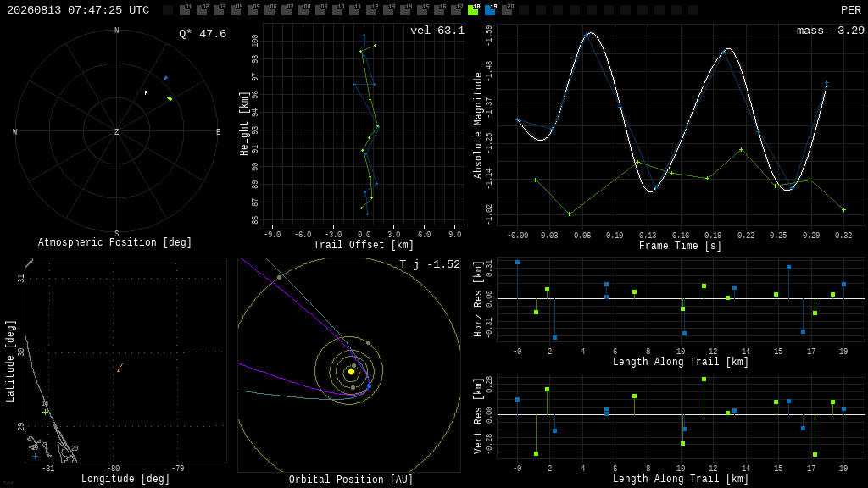Click the T_j -1.52 Tisserand label
868x488 pixels.
430,264
